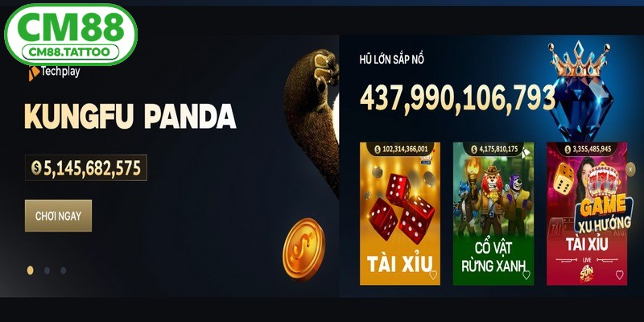Click the 437,990,106,793 jackpot total

[x=457, y=98]
